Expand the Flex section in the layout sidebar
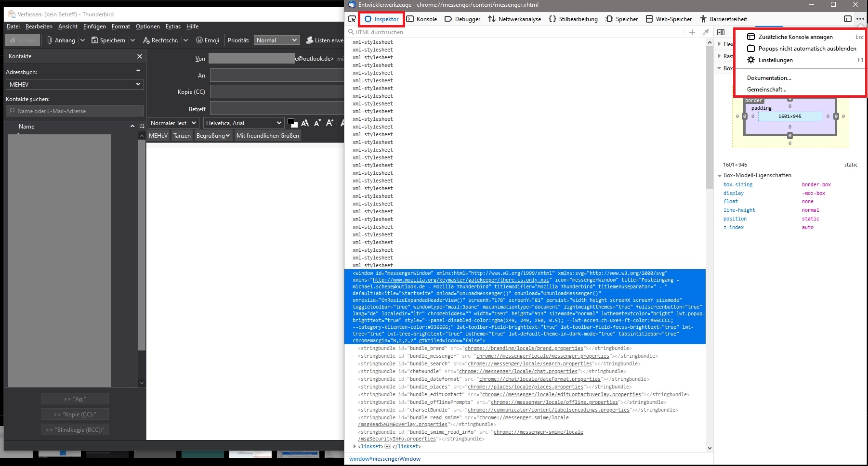868x466 pixels. [720, 44]
